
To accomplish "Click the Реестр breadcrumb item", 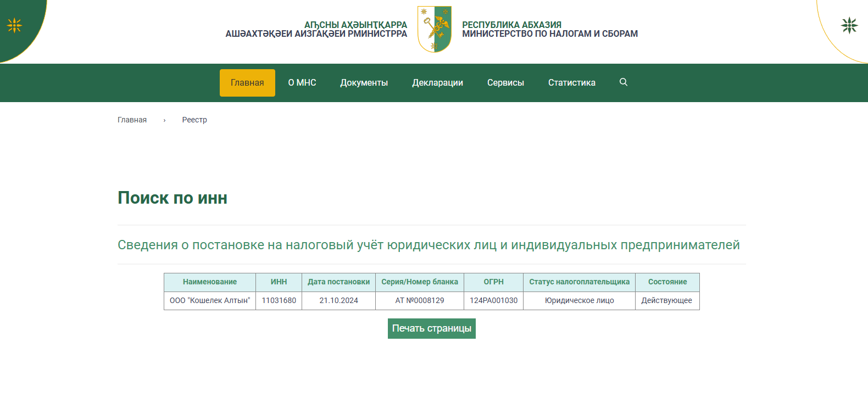I will point(194,120).
